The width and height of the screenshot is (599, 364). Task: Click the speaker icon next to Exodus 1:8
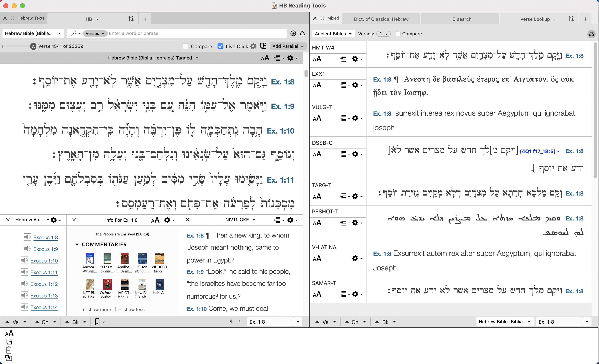click(x=27, y=237)
